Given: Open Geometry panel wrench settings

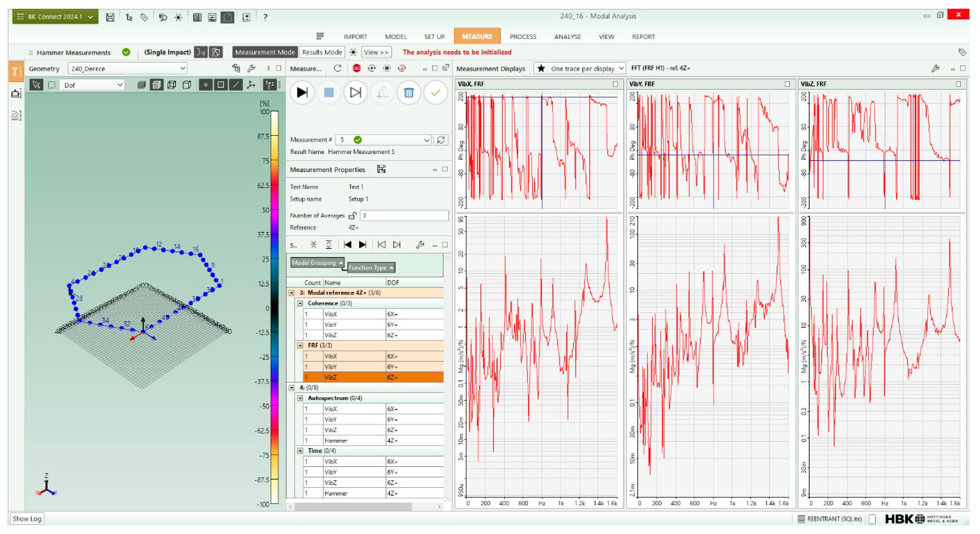Looking at the screenshot, I should [251, 68].
